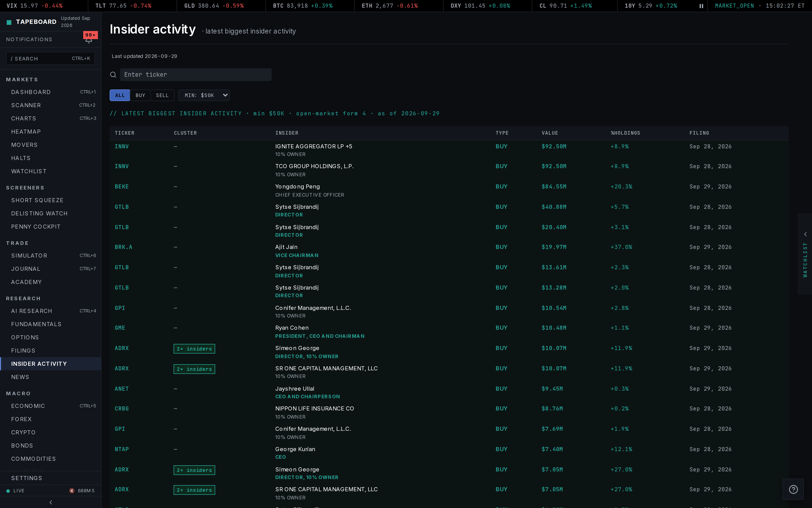Collapse the sidebar with bottom chevron
This screenshot has width=812, height=508.
51,502
